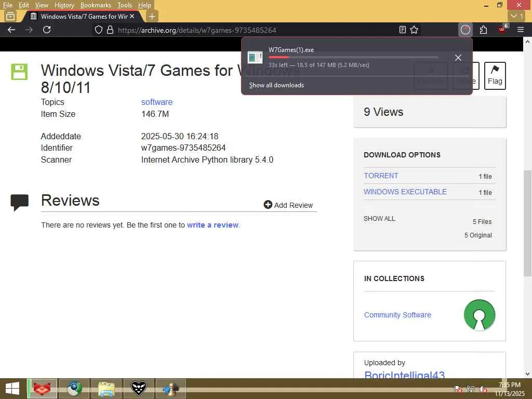Expand the list all tabs chevron
This screenshot has width=532, height=399.
point(517,16)
